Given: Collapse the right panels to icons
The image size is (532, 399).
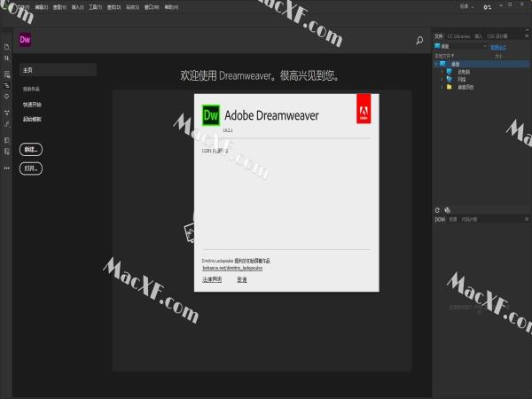Looking at the screenshot, I should click(527, 30).
